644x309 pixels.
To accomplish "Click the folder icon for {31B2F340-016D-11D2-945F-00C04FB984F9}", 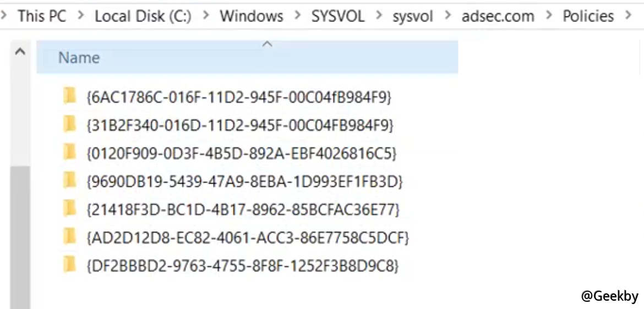I will pos(69,125).
